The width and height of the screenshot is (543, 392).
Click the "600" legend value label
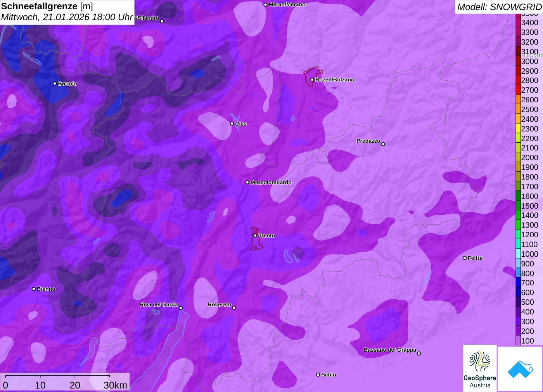click(x=527, y=292)
